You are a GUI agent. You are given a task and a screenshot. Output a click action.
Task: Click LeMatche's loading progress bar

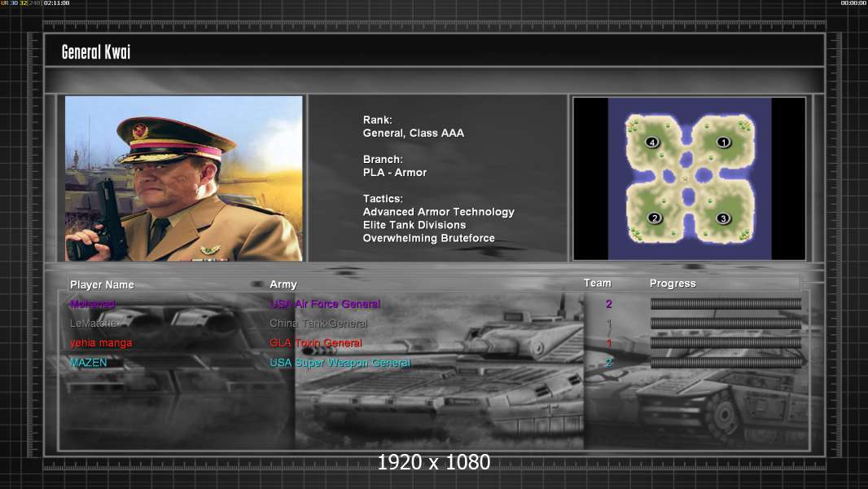pyautogui.click(x=726, y=324)
